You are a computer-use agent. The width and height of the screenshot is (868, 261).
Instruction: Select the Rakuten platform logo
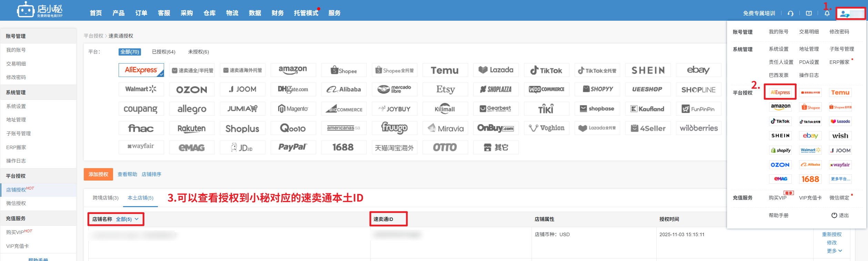pos(192,128)
